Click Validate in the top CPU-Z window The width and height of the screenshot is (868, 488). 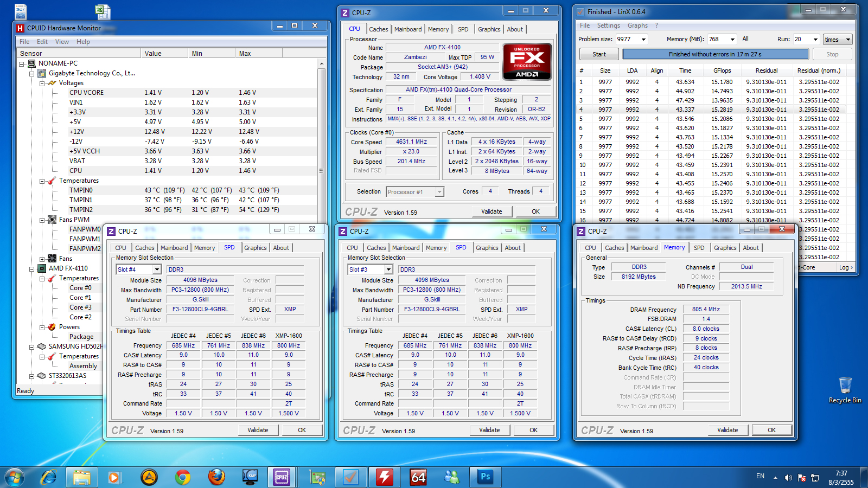click(492, 211)
